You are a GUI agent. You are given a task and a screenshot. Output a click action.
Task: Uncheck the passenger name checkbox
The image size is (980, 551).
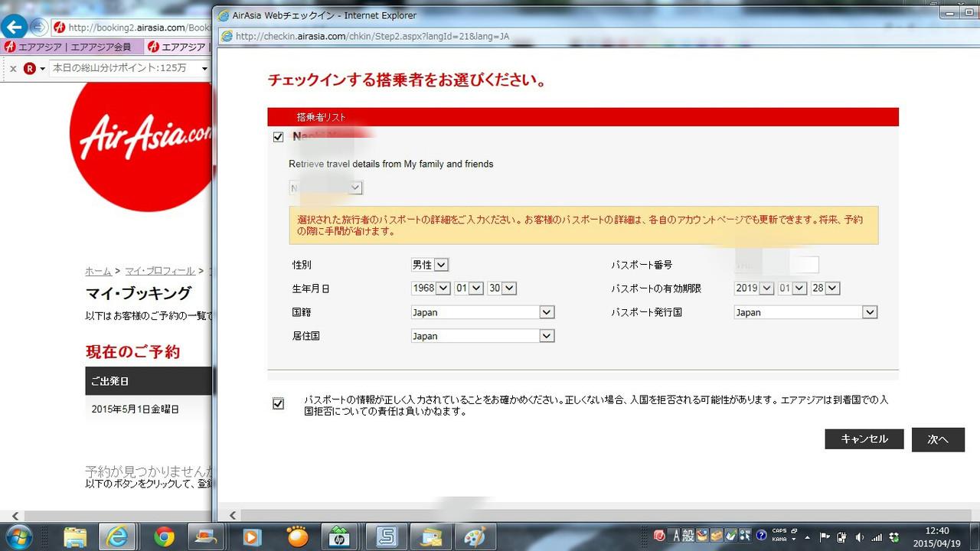[x=278, y=137]
